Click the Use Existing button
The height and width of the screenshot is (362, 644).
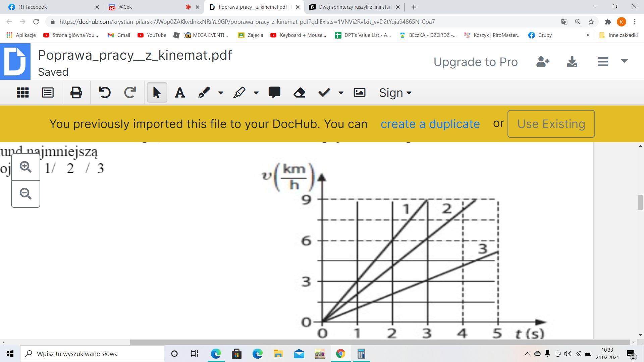[x=551, y=124]
